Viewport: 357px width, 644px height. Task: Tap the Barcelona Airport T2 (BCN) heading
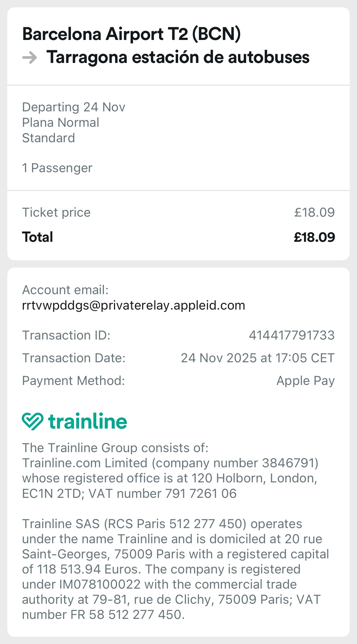coord(131,34)
